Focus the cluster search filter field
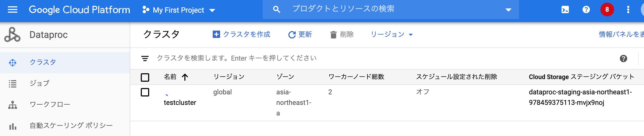The width and height of the screenshot is (644, 136). coord(236,58)
